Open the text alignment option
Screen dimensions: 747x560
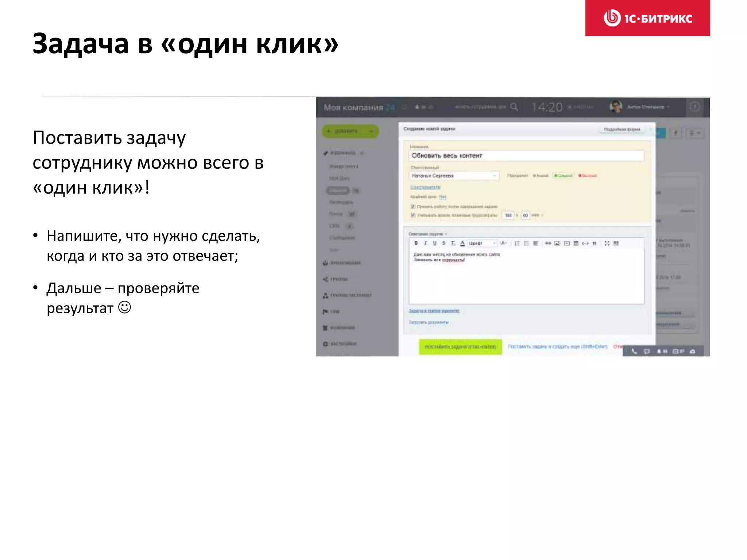coord(535,243)
